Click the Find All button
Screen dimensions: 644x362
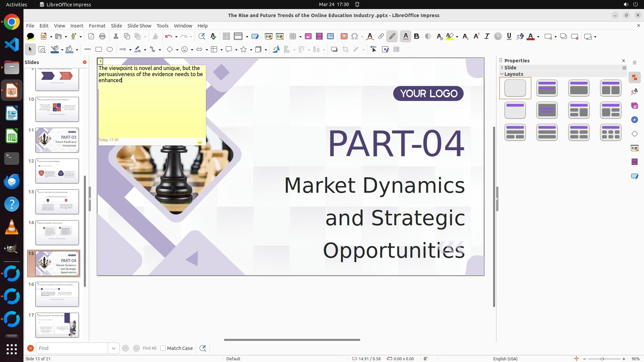[x=149, y=348]
